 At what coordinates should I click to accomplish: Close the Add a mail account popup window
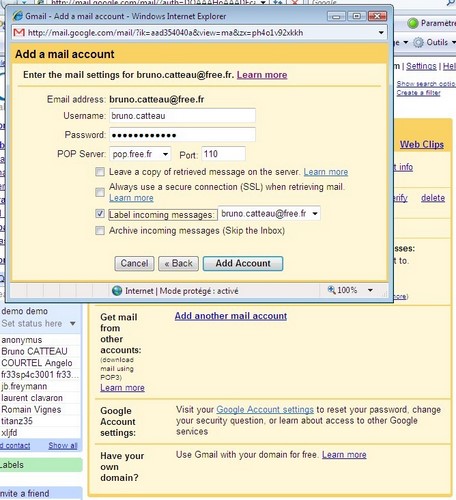point(377,16)
